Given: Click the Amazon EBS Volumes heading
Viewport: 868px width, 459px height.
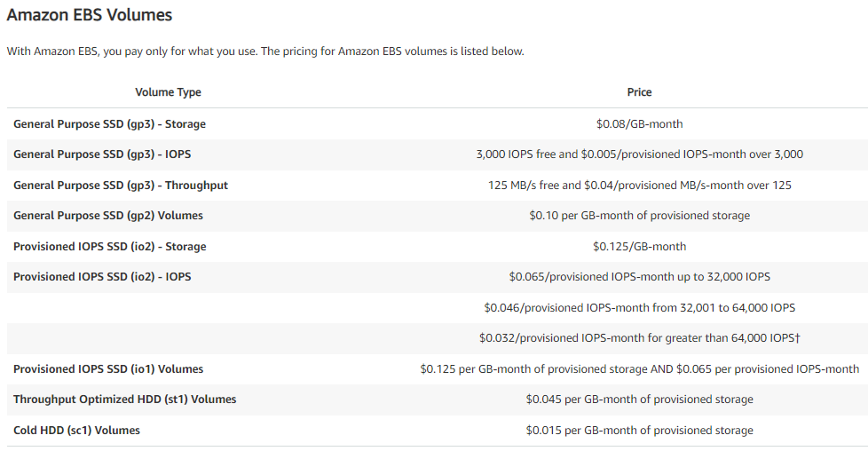Looking at the screenshot, I should (x=89, y=15).
